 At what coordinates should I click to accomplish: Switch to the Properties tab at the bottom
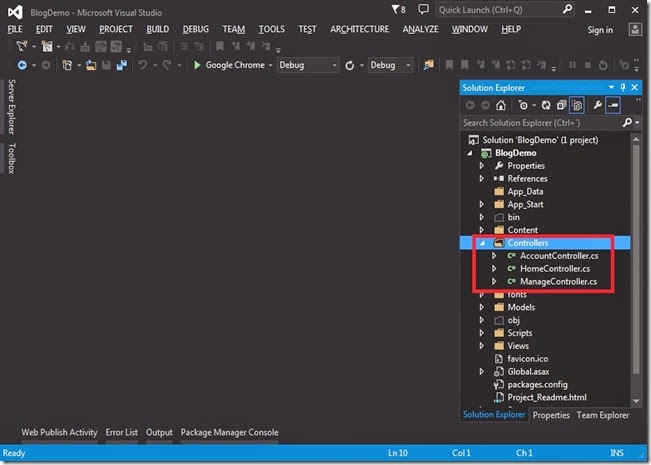[551, 415]
